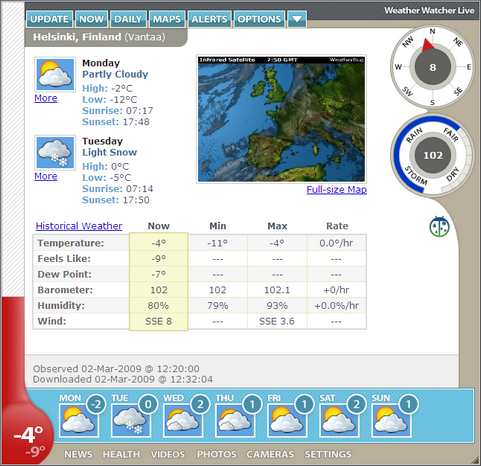Open the VIDEOS section

[168, 454]
